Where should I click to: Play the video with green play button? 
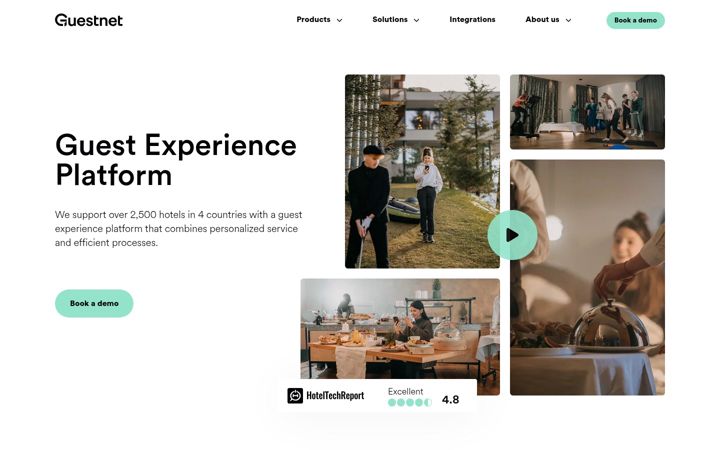[x=512, y=235]
